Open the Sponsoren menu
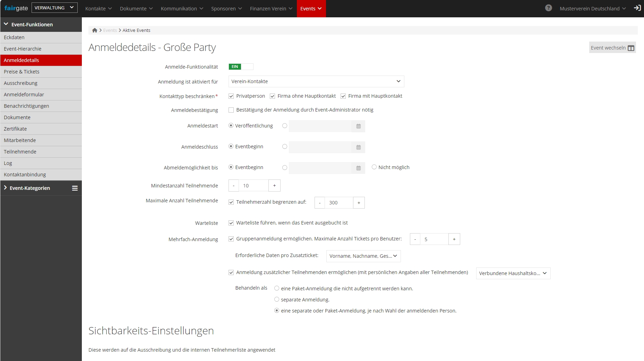This screenshot has height=361, width=644. coord(226,8)
